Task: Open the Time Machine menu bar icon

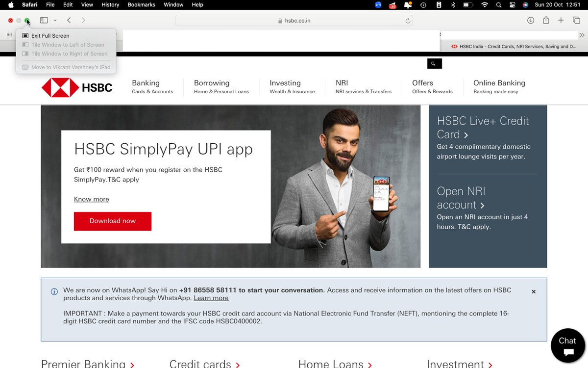Action: pyautogui.click(x=423, y=5)
